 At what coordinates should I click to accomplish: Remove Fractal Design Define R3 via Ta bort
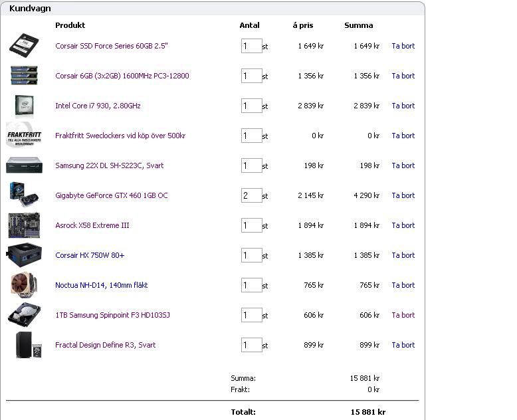coord(403,345)
